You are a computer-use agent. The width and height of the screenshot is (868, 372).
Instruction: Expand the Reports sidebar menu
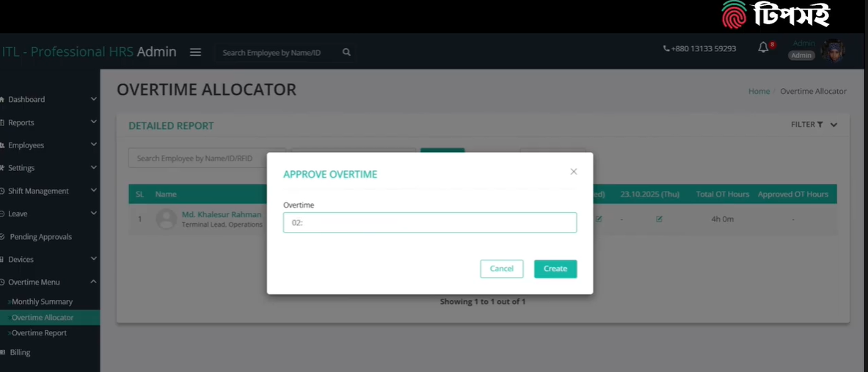pos(48,123)
